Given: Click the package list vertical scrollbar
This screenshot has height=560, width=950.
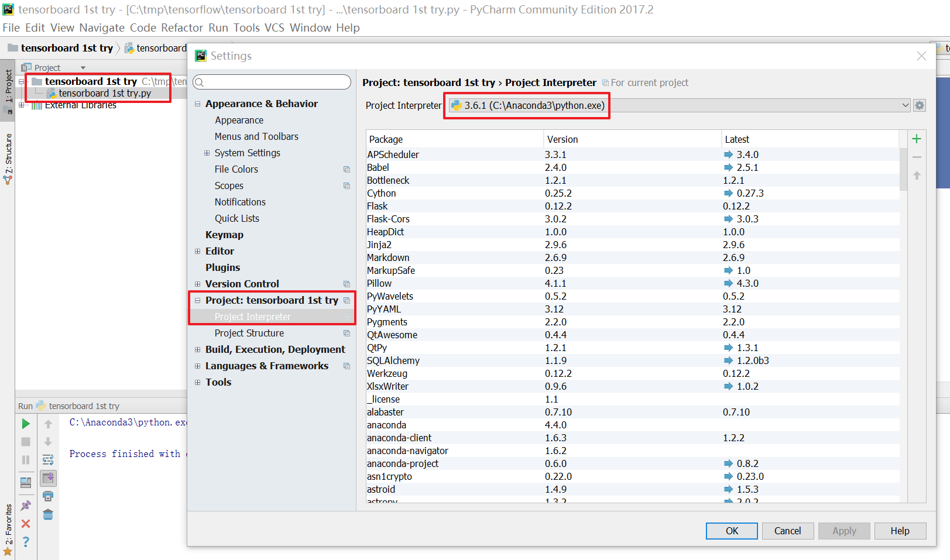Looking at the screenshot, I should (904, 170).
